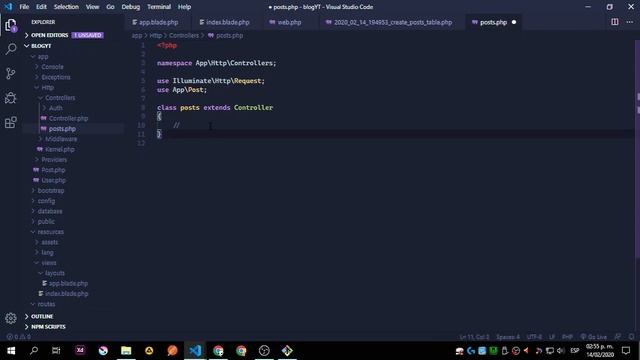Expand the Exceptions folder
640x360 pixels.
point(56,77)
